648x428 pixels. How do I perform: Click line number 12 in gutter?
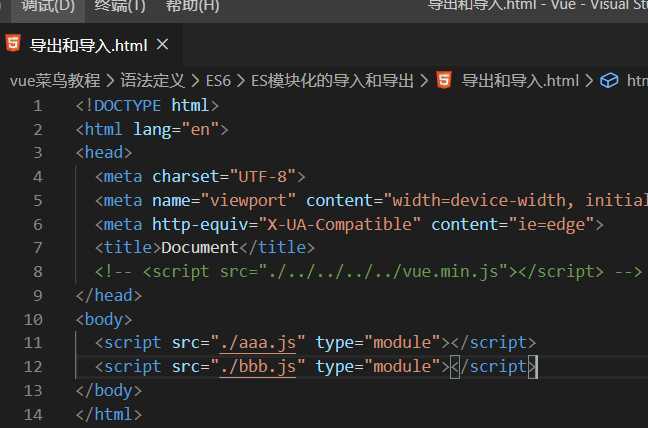pyautogui.click(x=33, y=367)
